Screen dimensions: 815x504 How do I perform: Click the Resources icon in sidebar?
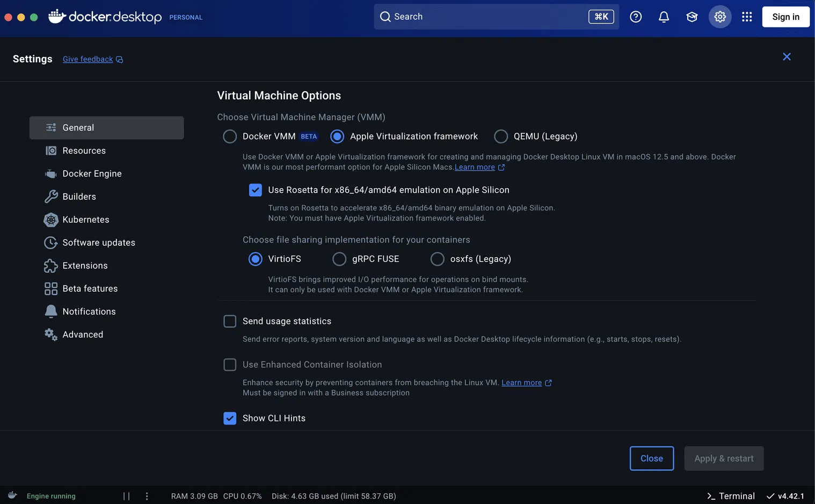(51, 151)
